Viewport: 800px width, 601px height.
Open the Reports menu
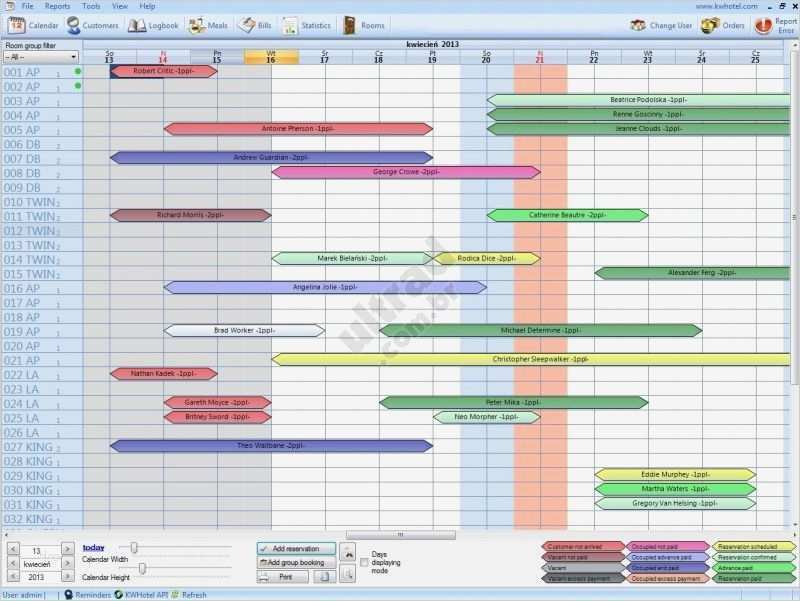click(x=57, y=6)
